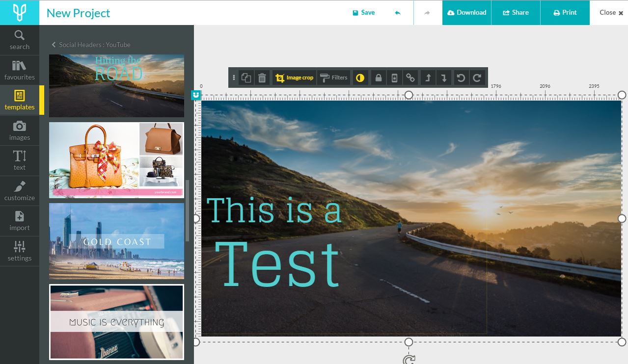Click the Share button
The height and width of the screenshot is (364, 628).
tap(516, 13)
